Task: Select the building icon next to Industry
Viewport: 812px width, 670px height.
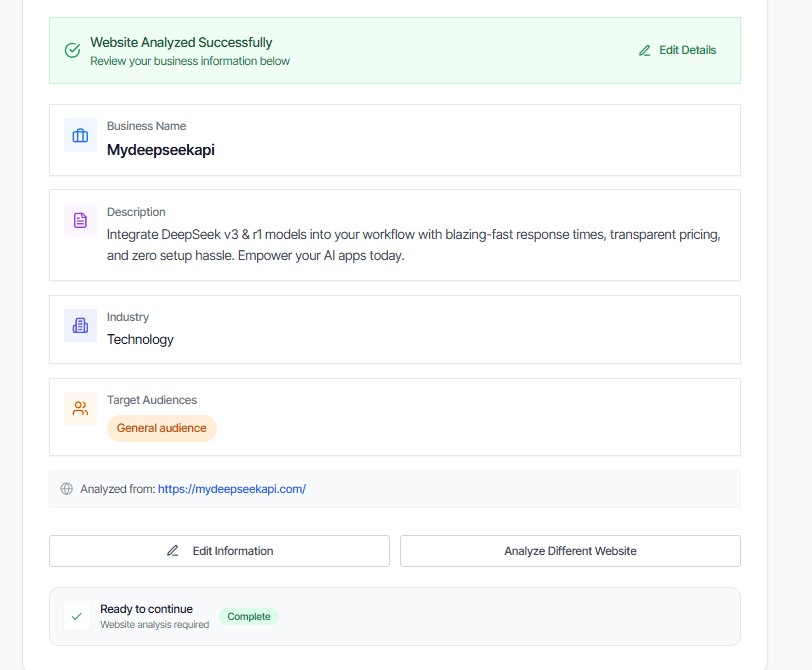Action: click(80, 325)
